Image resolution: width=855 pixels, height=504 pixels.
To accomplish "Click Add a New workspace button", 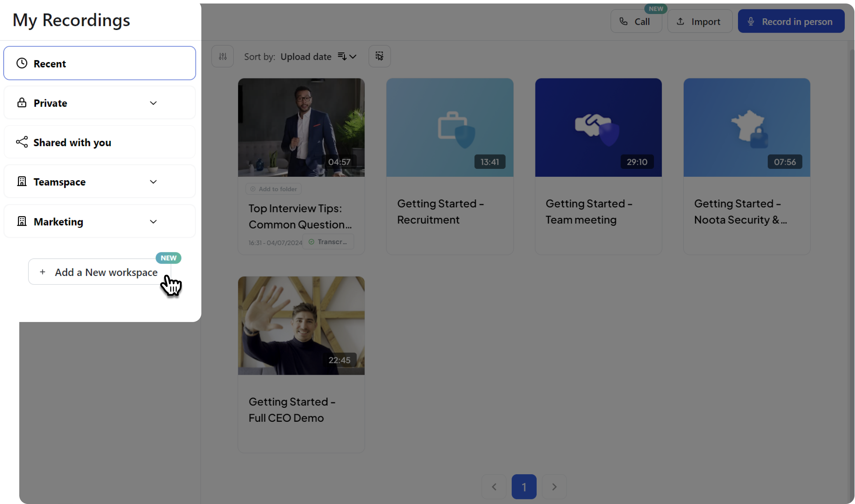I will [x=99, y=272].
